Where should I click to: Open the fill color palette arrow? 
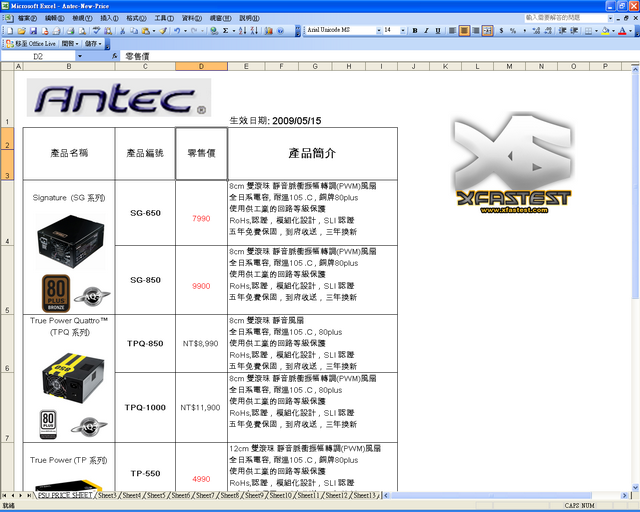(x=613, y=31)
